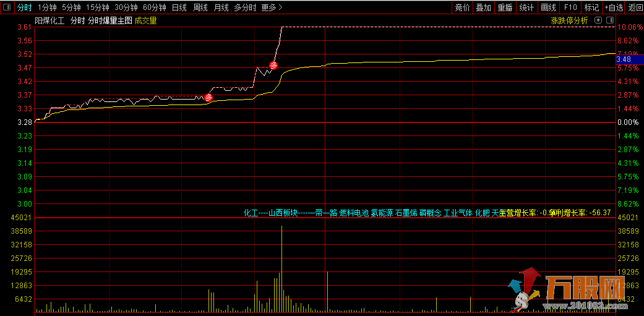Click the 化工 sector tag
Viewport: 644px width, 316px height.
pyautogui.click(x=251, y=213)
